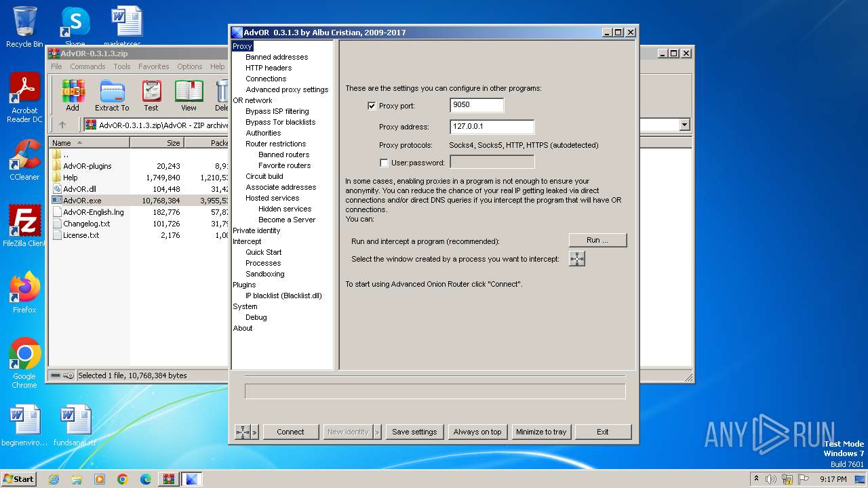Select Advanced proxy settings tree item
Screen dimensions: 868x488
point(287,89)
